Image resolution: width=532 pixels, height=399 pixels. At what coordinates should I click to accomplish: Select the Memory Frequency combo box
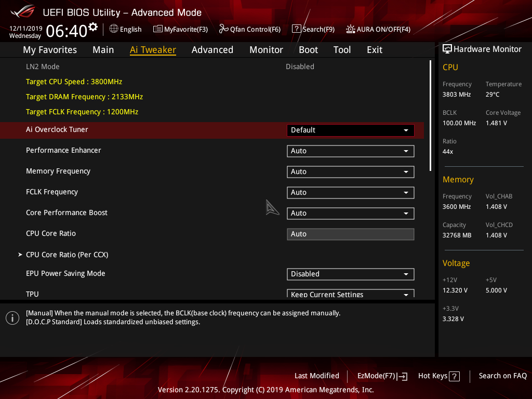click(x=350, y=171)
